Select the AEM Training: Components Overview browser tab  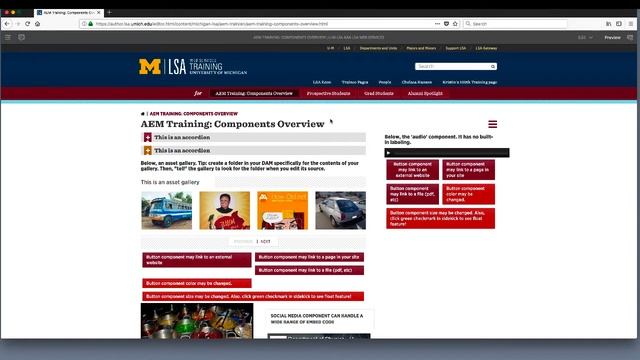(x=69, y=13)
